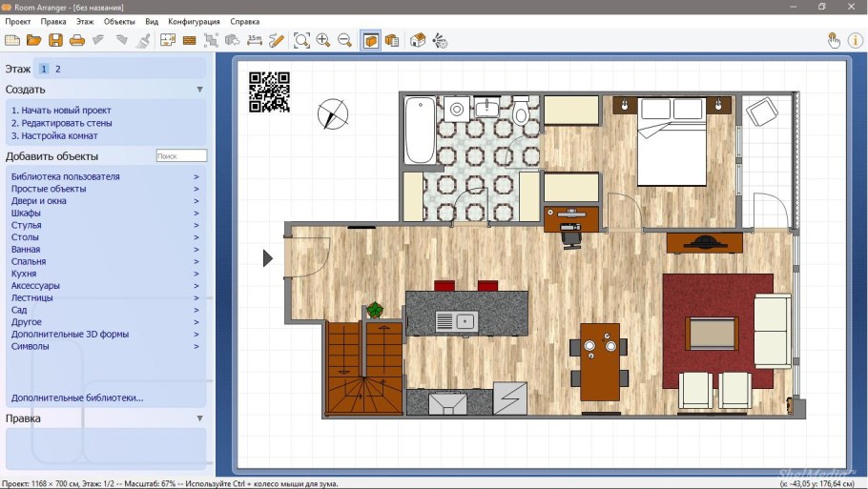Collapse the Создать section

[199, 90]
